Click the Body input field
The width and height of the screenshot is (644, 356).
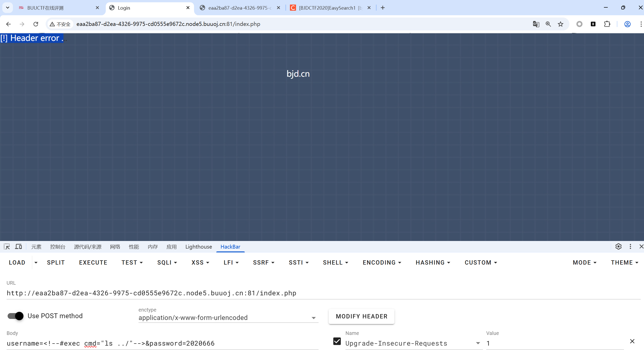point(162,343)
